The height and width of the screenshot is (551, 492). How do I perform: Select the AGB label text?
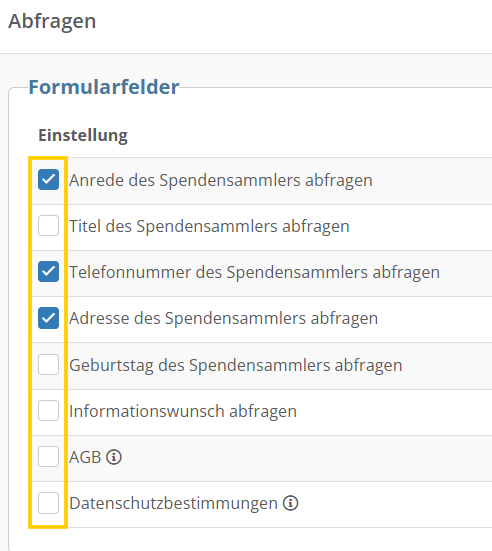coord(85,458)
